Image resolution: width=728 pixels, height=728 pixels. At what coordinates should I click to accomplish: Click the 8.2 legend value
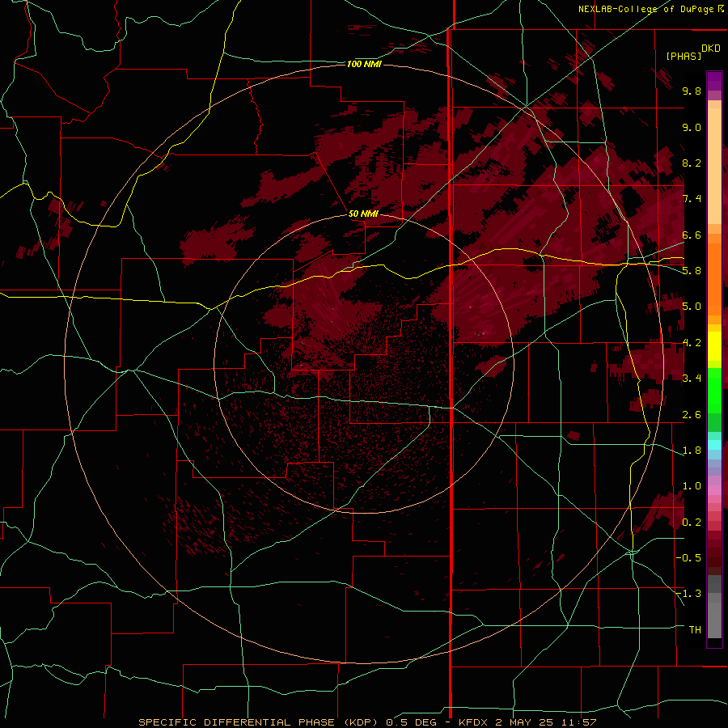pyautogui.click(x=692, y=163)
